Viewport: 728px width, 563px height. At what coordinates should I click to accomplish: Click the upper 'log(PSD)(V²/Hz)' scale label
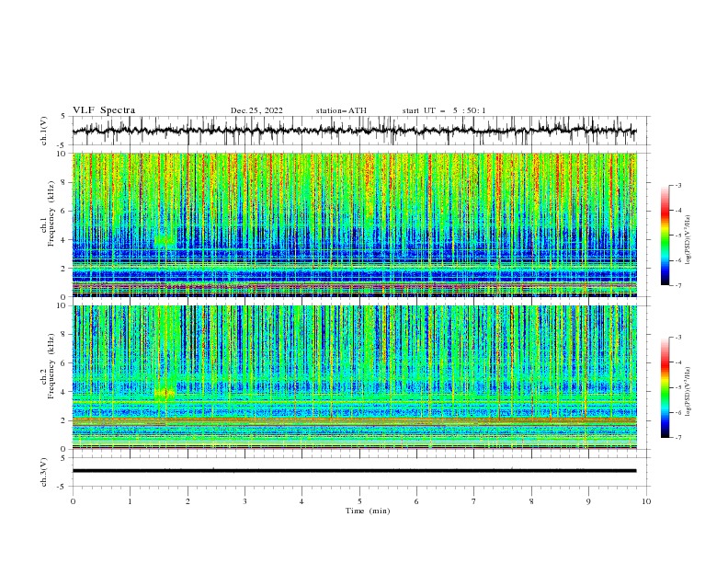pos(688,240)
